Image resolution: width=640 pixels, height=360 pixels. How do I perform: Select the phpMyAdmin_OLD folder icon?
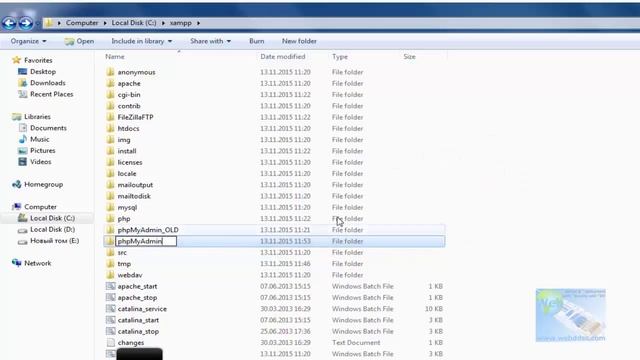click(110, 230)
